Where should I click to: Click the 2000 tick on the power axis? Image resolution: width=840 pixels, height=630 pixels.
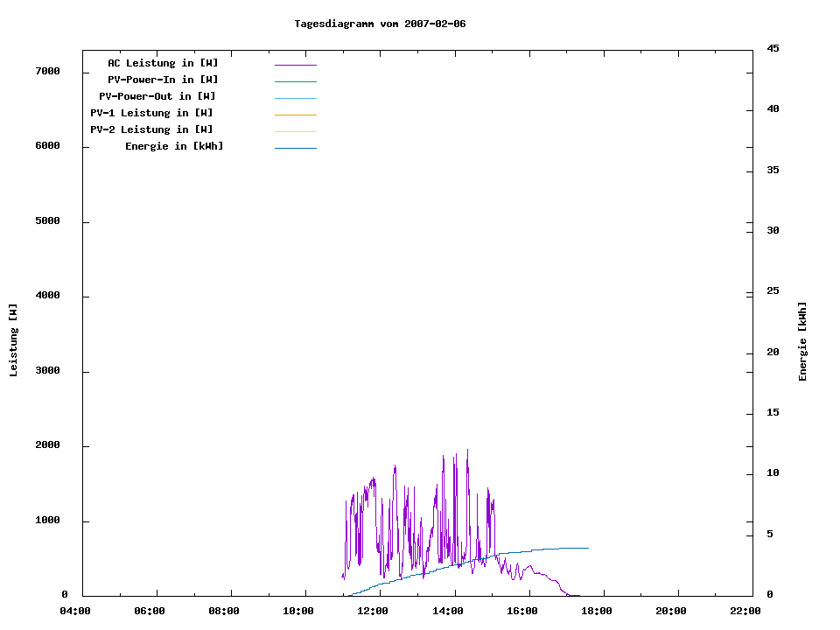[x=47, y=445]
